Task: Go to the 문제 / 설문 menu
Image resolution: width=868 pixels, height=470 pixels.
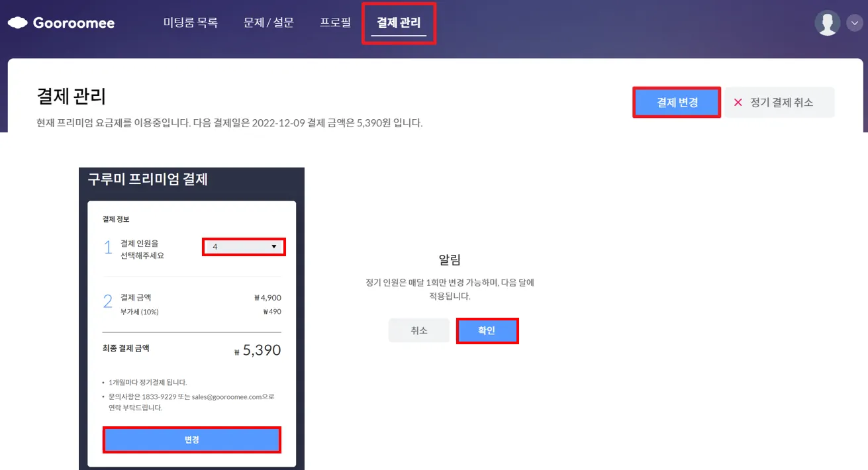Action: pos(268,23)
